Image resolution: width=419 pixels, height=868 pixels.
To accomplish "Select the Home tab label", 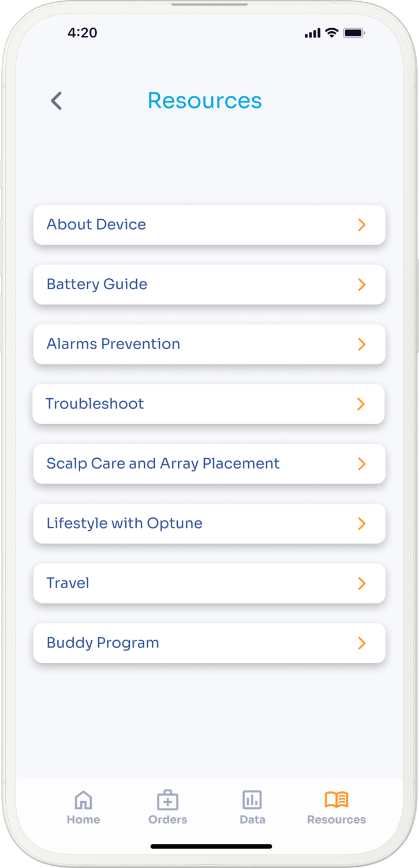I will 83,820.
